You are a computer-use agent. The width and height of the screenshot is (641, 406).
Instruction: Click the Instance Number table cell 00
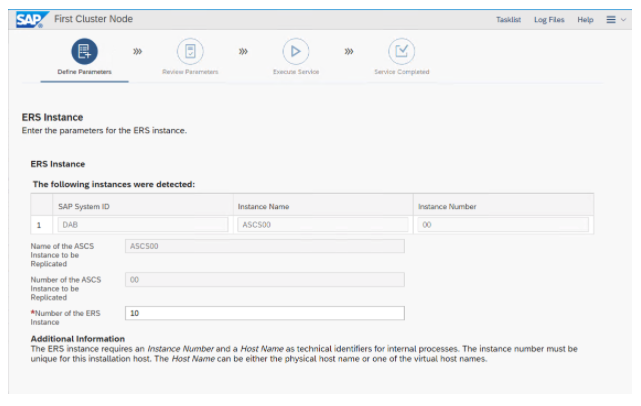point(503,225)
